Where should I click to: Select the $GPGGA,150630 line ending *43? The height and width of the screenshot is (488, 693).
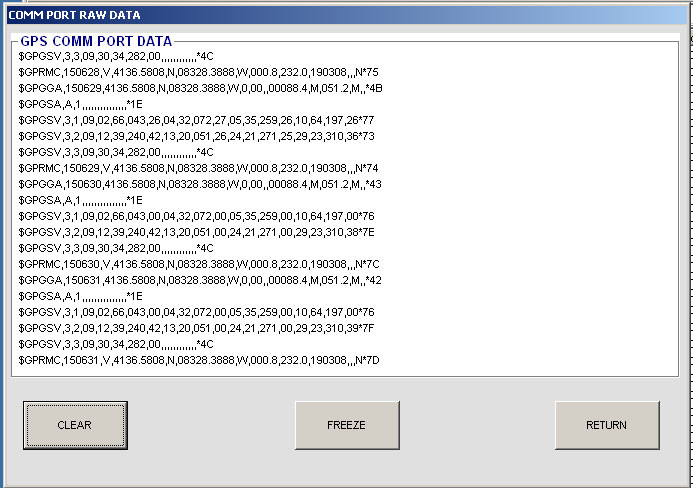coord(200,184)
